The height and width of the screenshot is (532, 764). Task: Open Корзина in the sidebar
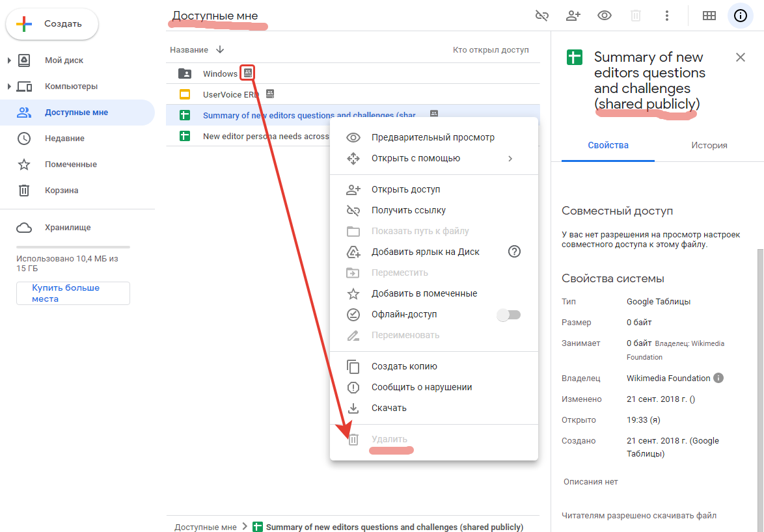pos(61,191)
